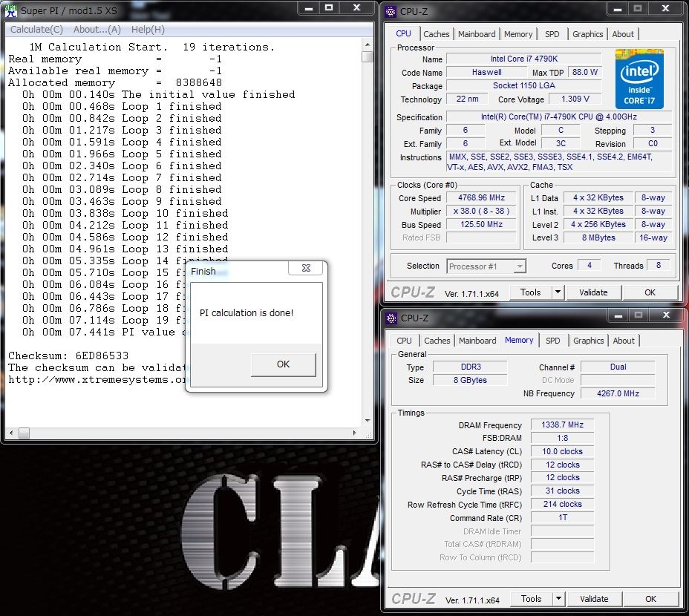This screenshot has height=616, width=689.
Task: Click the CPU-Z icon in upper window title bar
Action: (x=391, y=11)
